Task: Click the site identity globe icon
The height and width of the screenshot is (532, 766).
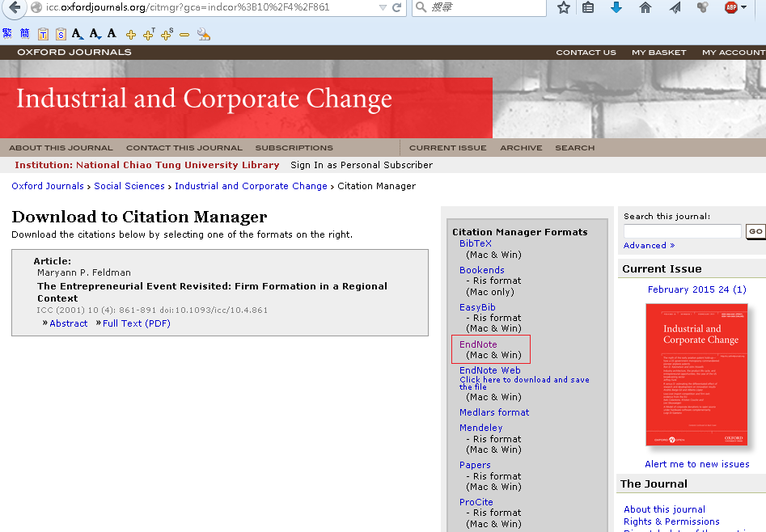Action: (36, 7)
